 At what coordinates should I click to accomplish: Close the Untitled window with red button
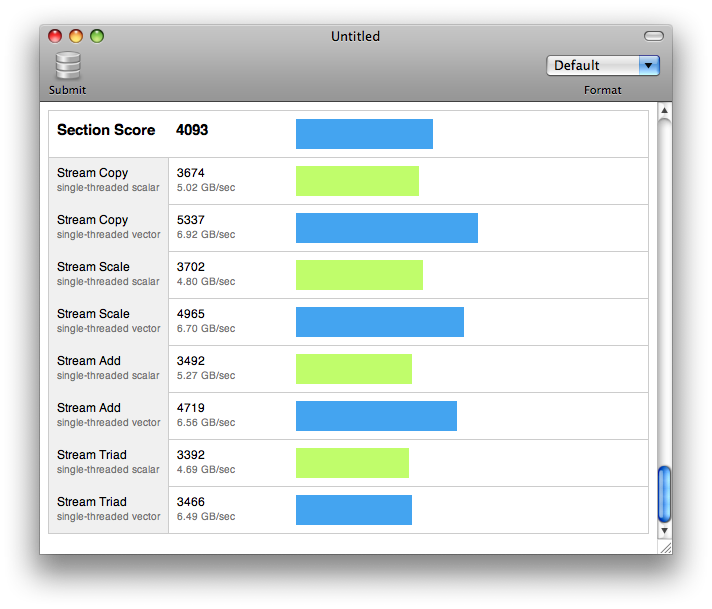(55, 36)
